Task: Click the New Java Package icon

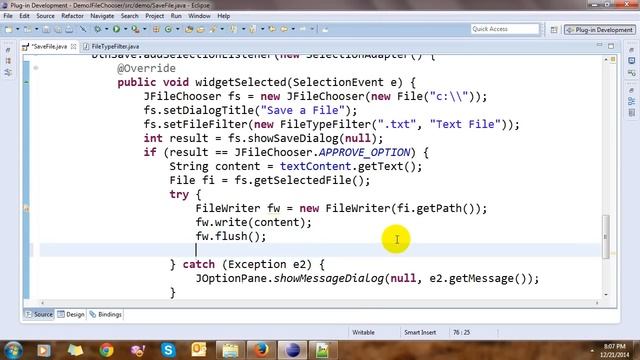Action: point(156,29)
